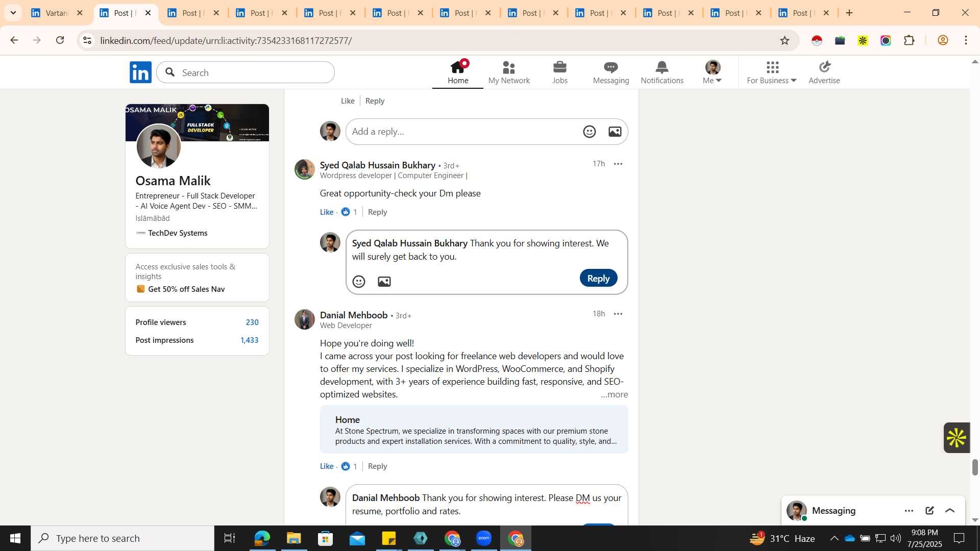The height and width of the screenshot is (551, 980).
Task: Open Danial Mehboob's profile name
Action: (x=354, y=315)
